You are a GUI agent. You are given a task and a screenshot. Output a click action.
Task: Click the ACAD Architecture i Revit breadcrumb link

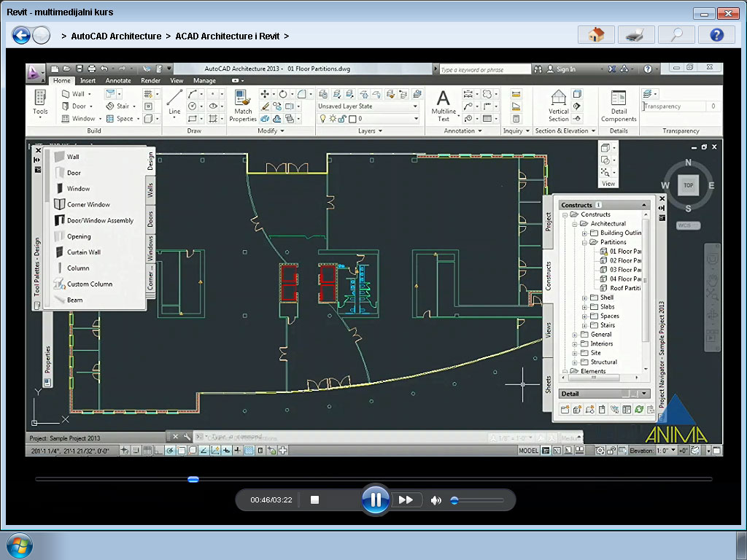[x=226, y=35]
